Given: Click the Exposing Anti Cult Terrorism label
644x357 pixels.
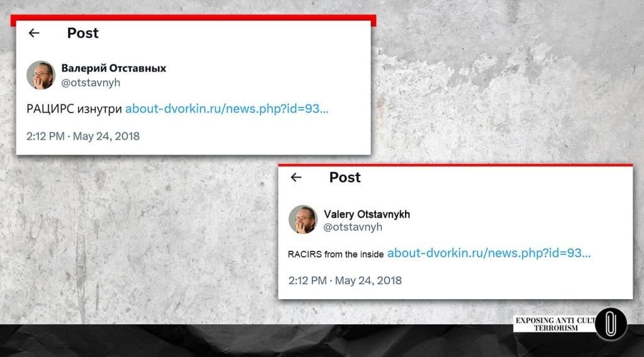Looking at the screenshot, I should coord(555,324).
